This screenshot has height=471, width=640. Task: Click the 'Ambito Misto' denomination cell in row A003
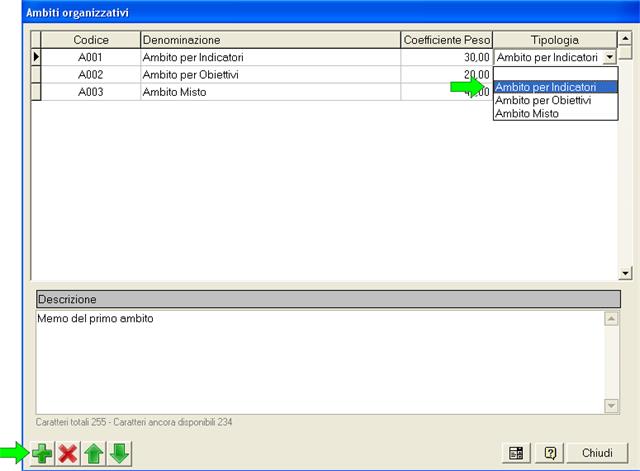[270, 92]
